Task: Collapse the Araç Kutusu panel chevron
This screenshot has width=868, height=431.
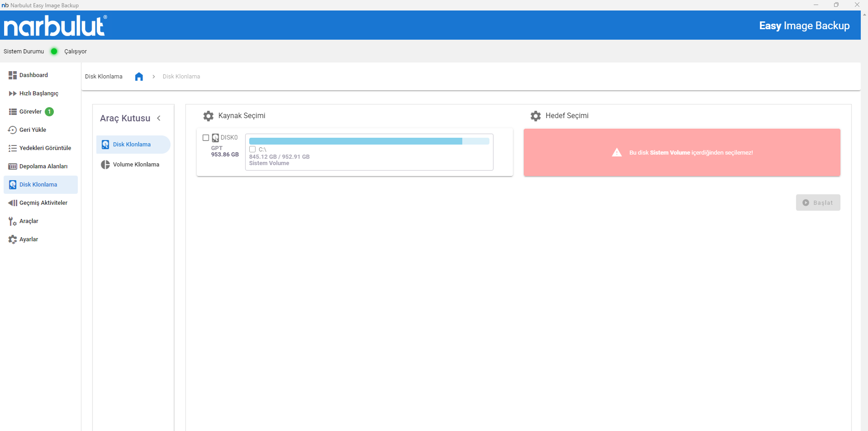Action: click(x=159, y=118)
